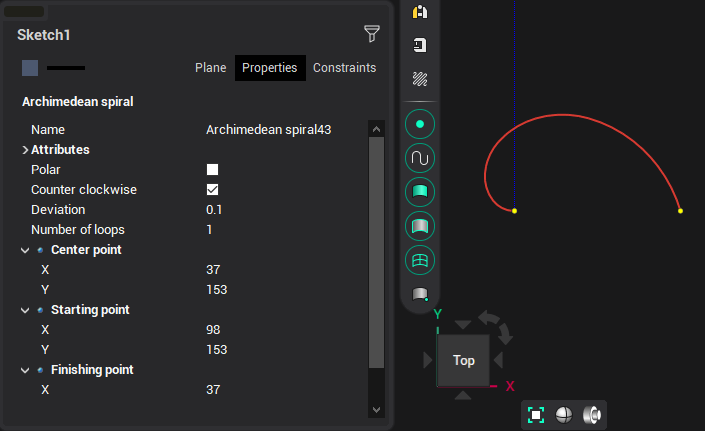705x431 pixels.
Task: Expand the Attributes section
Action: click(x=25, y=150)
